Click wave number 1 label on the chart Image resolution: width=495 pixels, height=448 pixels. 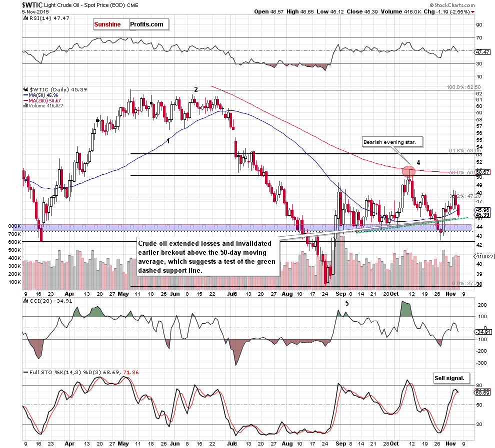168,141
